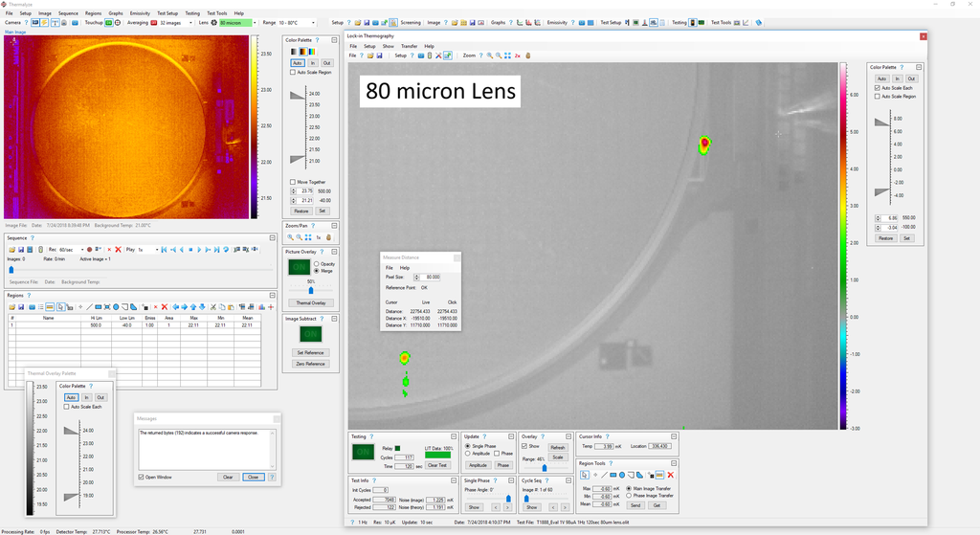The width and height of the screenshot is (980, 535).
Task: Select circle tool in Lock-in Region Tools panel
Action: pyautogui.click(x=622, y=475)
